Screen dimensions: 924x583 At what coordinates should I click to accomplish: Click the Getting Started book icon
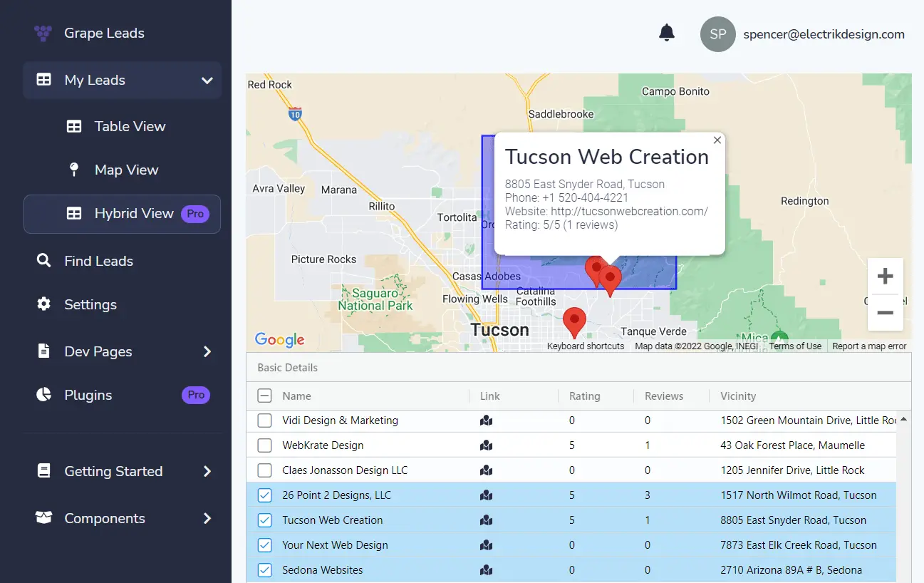tap(44, 471)
